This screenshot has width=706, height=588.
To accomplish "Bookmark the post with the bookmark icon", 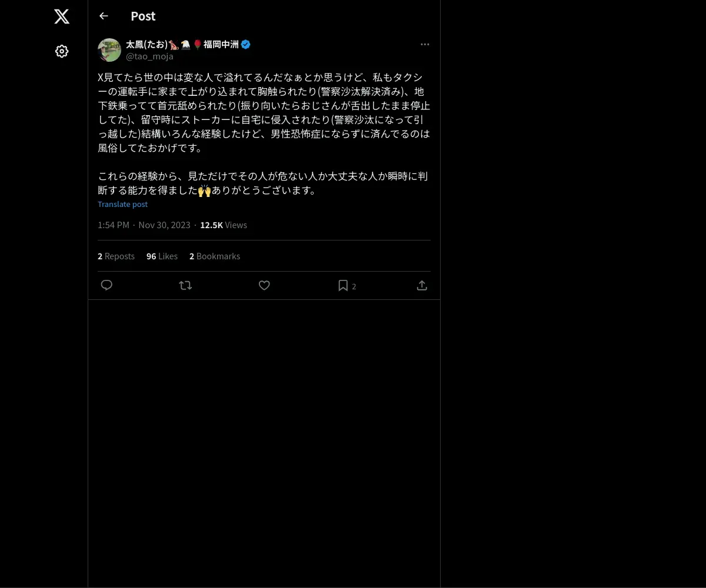I will 343,285.
